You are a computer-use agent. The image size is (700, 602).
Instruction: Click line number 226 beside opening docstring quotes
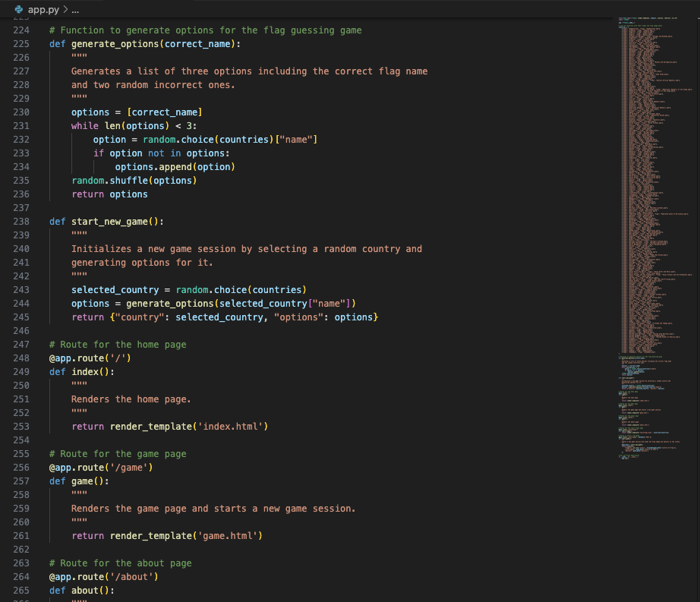[21, 58]
